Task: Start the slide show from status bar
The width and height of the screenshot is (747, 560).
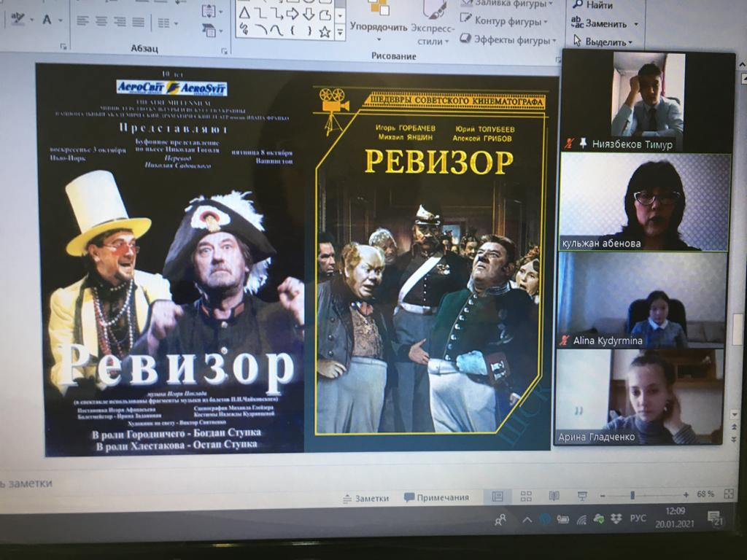Action: pyautogui.click(x=582, y=496)
